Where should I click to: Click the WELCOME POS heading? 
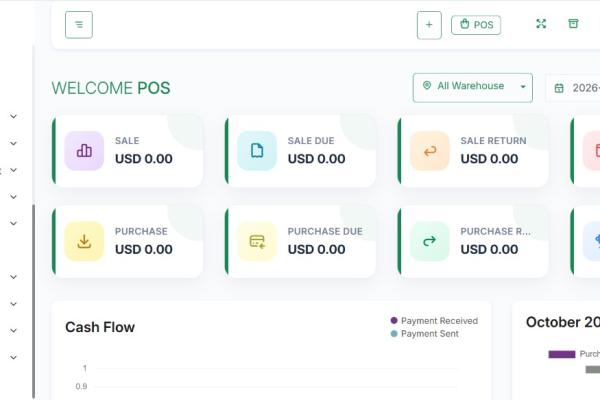[111, 88]
